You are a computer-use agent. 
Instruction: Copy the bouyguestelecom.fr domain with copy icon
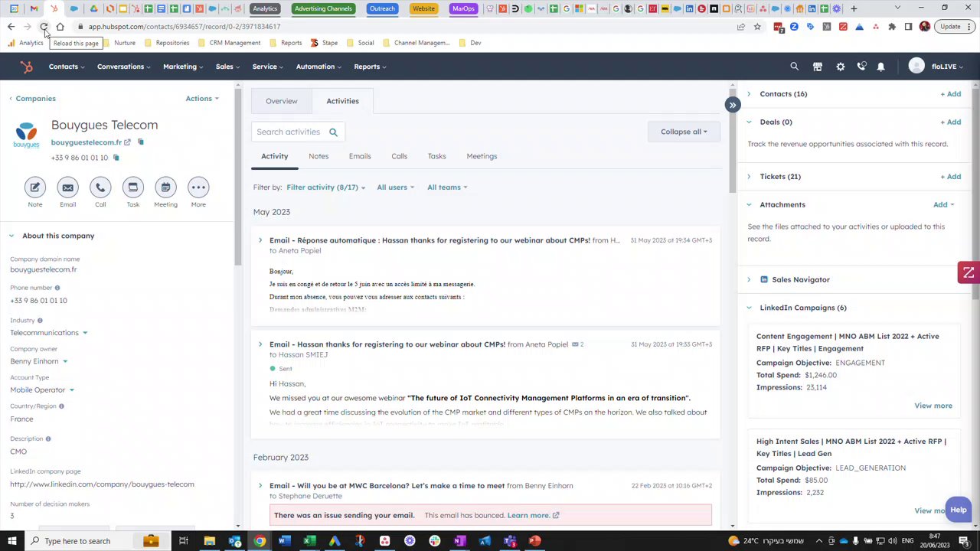coord(140,142)
